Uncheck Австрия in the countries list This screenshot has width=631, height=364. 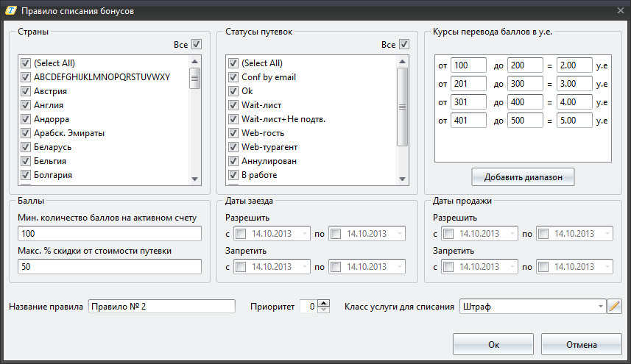tap(27, 91)
